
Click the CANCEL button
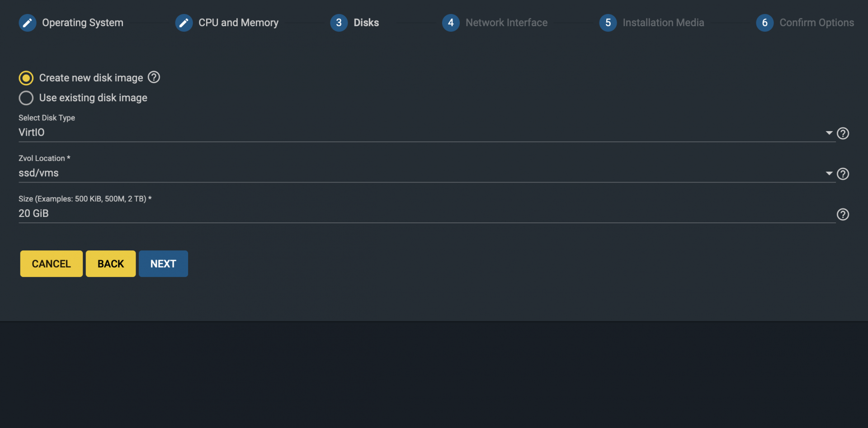[x=52, y=263]
